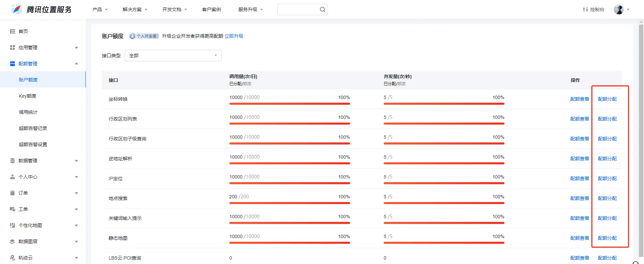Click 配额分配 for LBS云:POI查询
The height and width of the screenshot is (264, 644).
tap(607, 258)
